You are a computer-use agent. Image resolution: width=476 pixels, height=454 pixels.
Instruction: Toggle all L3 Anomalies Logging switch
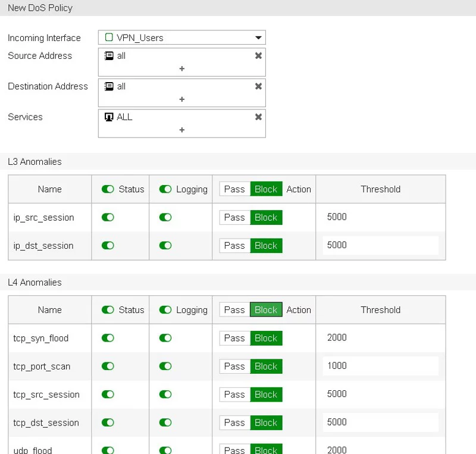[165, 189]
